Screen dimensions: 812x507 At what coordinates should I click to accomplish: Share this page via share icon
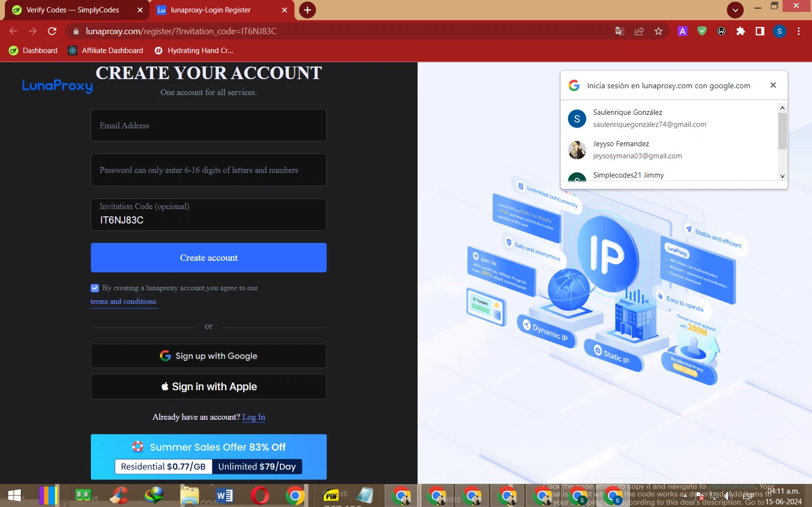pos(639,31)
